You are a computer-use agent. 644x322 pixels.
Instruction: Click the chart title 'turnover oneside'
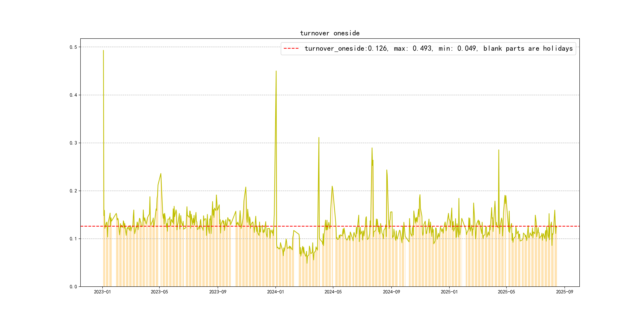330,33
